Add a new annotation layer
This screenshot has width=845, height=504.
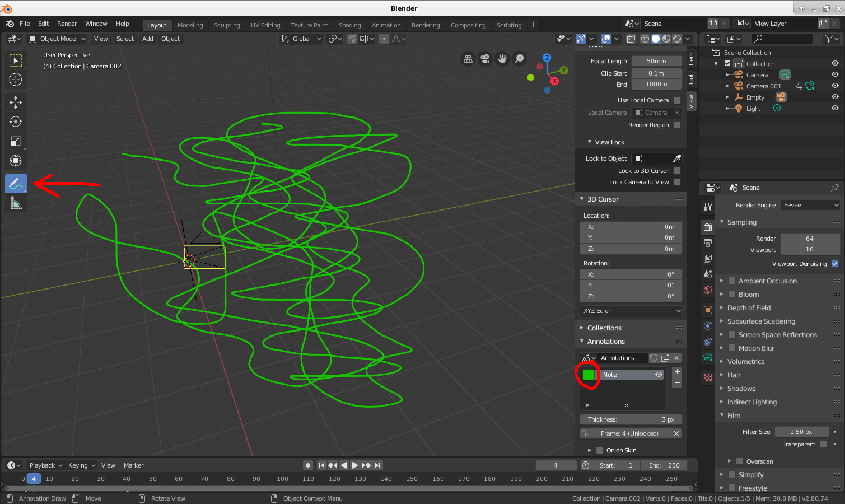(x=677, y=372)
